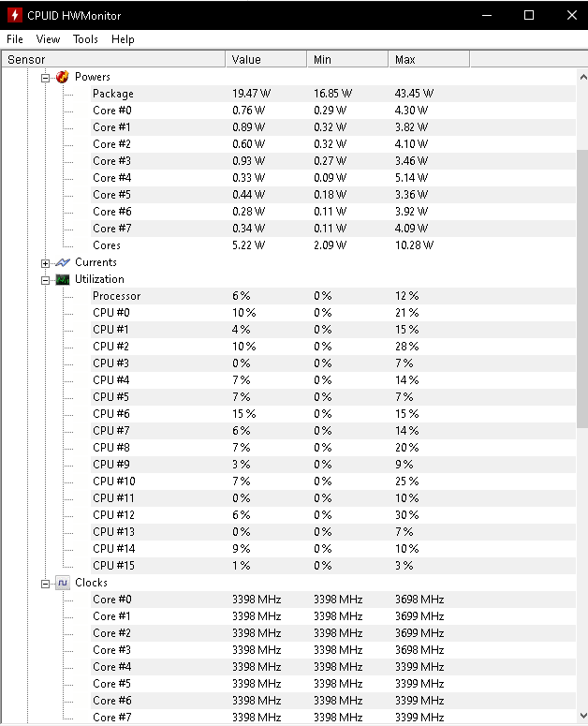Click the vertical scrollbar thumb
This screenshot has width=588, height=726.
(582, 289)
